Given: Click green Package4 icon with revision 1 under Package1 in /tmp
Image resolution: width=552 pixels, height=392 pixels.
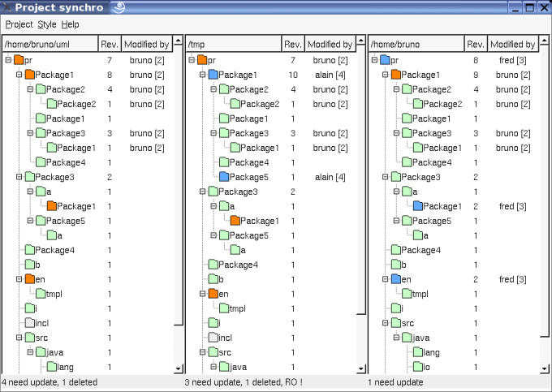Looking at the screenshot, I should pyautogui.click(x=224, y=162).
